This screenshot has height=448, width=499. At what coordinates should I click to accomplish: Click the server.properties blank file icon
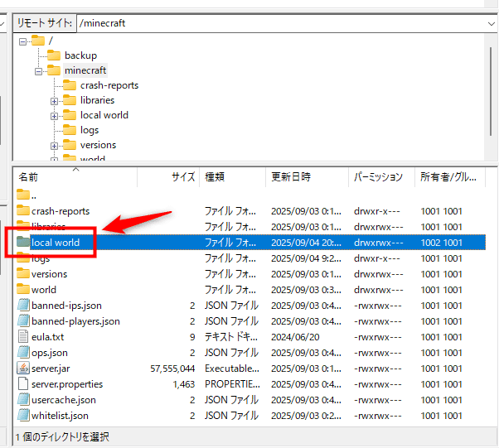point(23,383)
